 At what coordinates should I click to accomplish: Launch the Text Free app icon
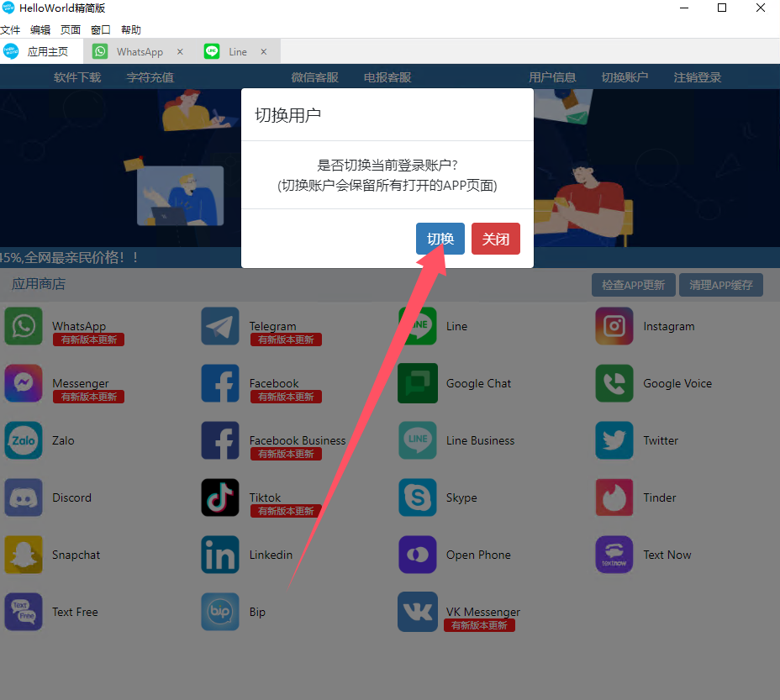[x=24, y=612]
